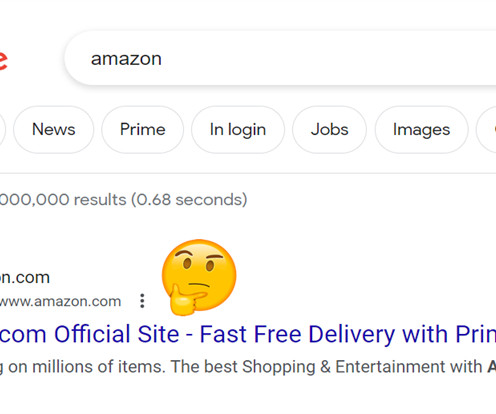
Task: Click the three-dot options icon beside www.amazon.com
Action: pyautogui.click(x=142, y=301)
